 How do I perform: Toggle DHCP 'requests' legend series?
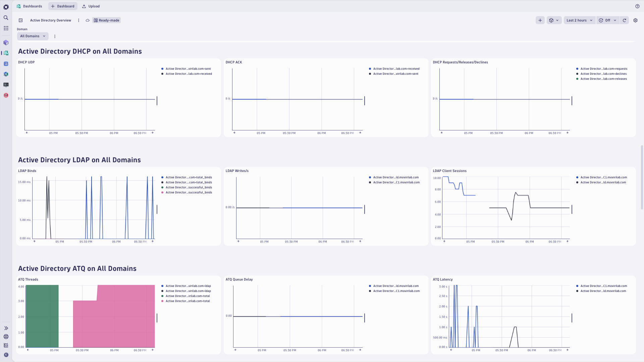602,69
